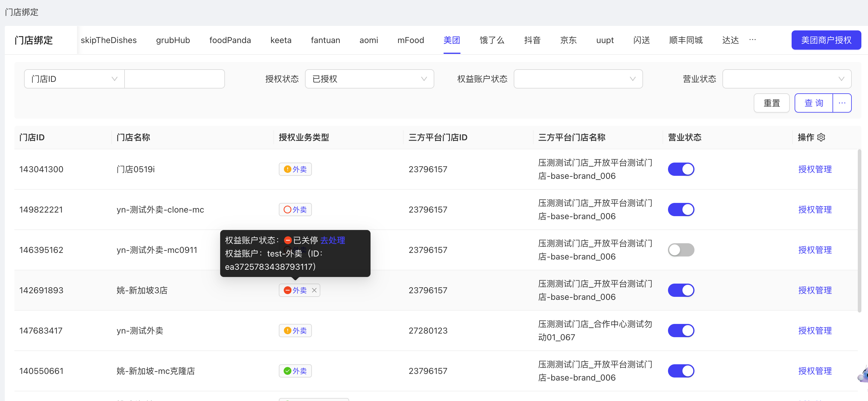868x401 pixels.
Task: Click the table vertical scrollbar
Action: pyautogui.click(x=859, y=231)
